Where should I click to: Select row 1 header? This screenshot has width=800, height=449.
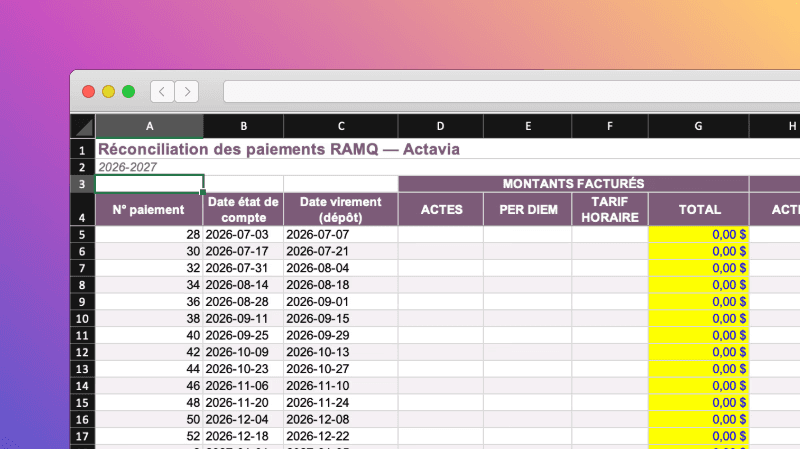tap(83, 149)
